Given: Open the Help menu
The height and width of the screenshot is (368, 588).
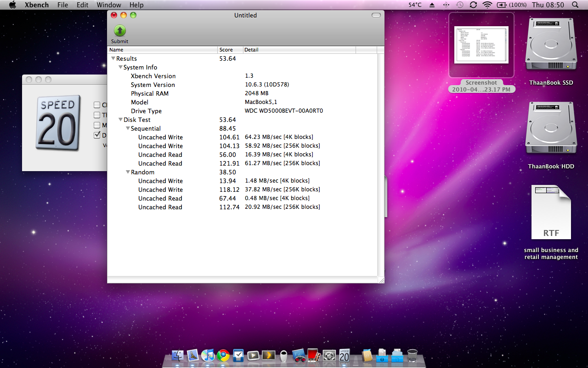Looking at the screenshot, I should coord(136,5).
